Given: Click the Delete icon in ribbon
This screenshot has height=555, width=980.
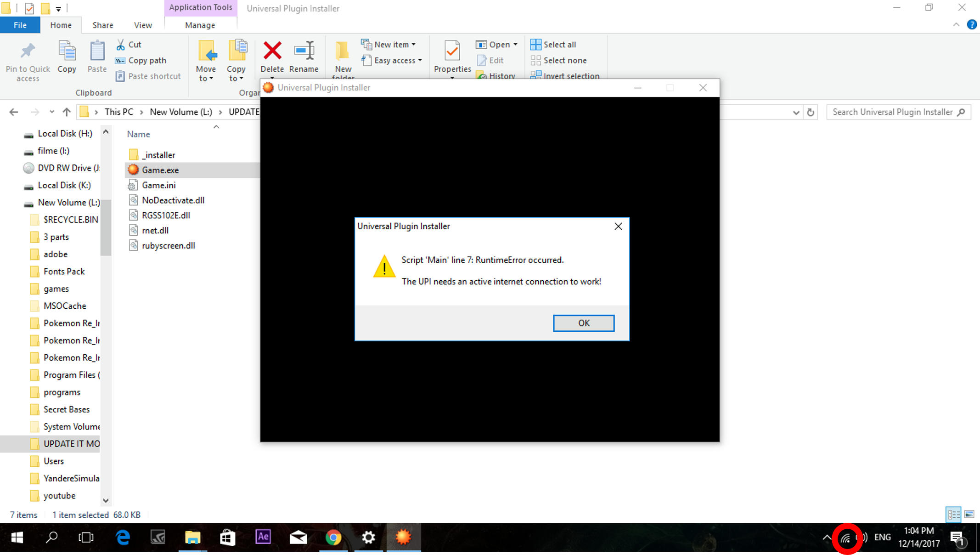Looking at the screenshot, I should point(272,51).
